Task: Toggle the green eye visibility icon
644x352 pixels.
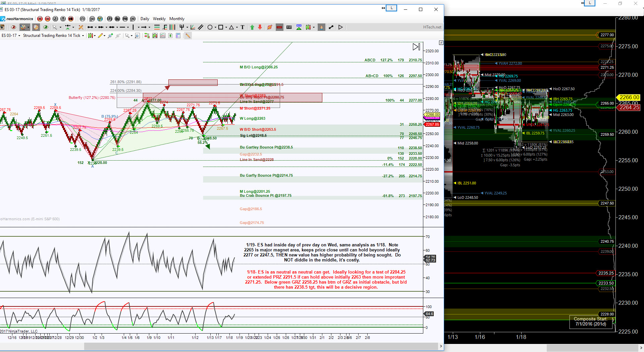Action: [46, 27]
